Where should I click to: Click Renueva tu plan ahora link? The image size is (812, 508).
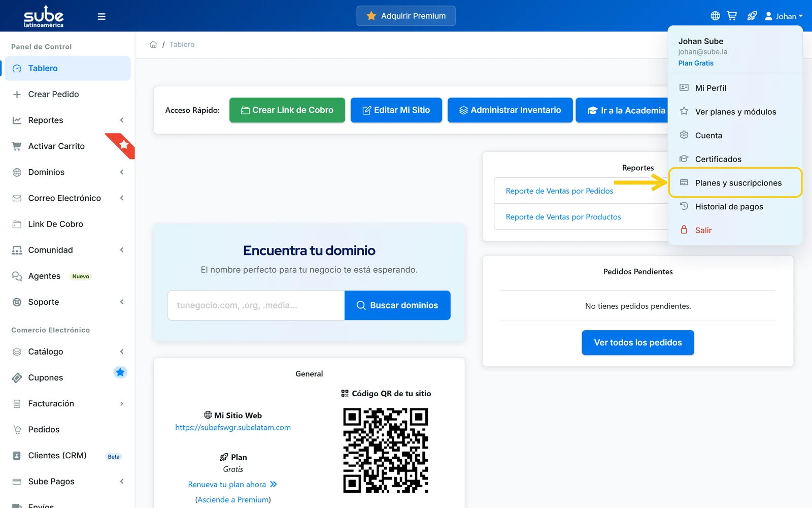(232, 485)
